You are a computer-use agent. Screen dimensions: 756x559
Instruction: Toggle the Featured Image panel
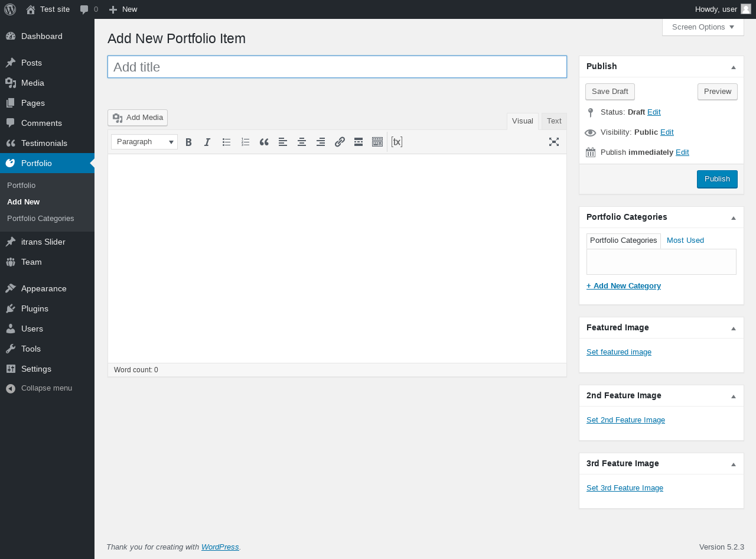pyautogui.click(x=733, y=328)
